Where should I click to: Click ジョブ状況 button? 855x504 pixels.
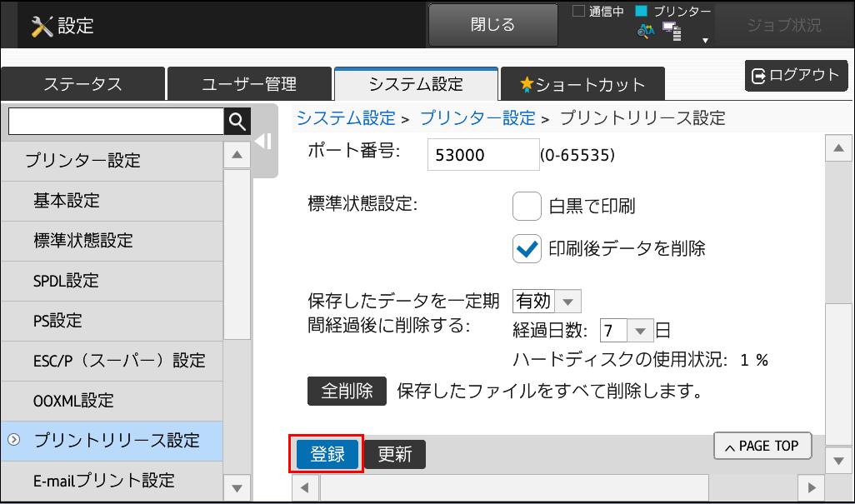click(784, 25)
